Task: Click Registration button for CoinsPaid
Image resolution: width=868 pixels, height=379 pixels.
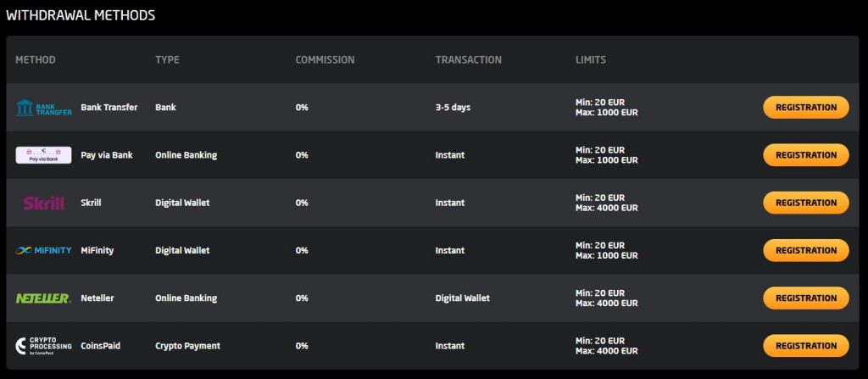Action: coord(805,346)
